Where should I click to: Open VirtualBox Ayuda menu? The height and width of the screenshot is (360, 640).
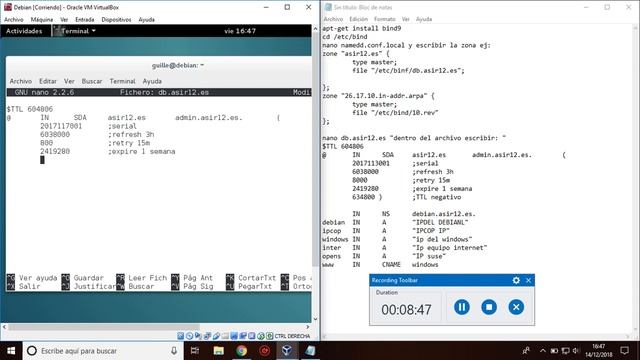point(146,19)
